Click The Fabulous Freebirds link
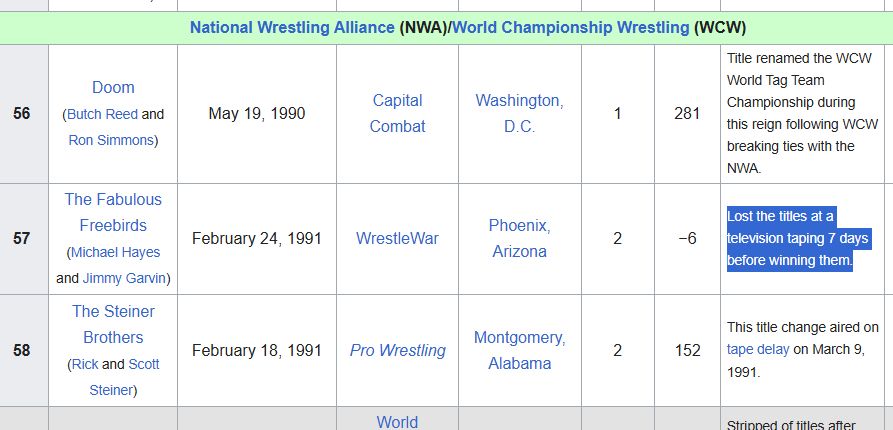The image size is (893, 430). 113,212
